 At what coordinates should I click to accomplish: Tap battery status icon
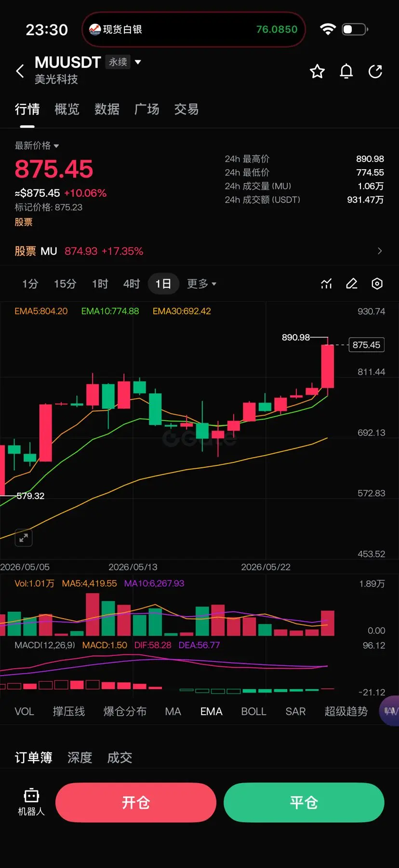point(355,29)
